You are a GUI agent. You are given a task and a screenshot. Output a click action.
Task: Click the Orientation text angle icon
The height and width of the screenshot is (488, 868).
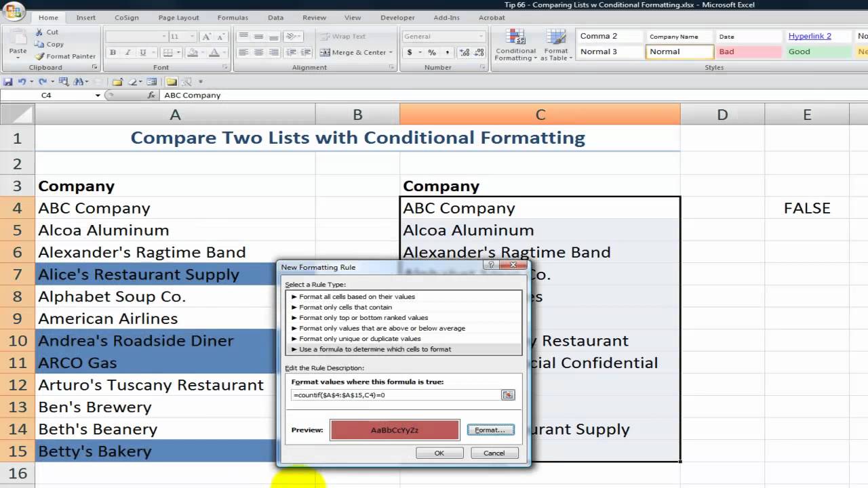tap(292, 37)
